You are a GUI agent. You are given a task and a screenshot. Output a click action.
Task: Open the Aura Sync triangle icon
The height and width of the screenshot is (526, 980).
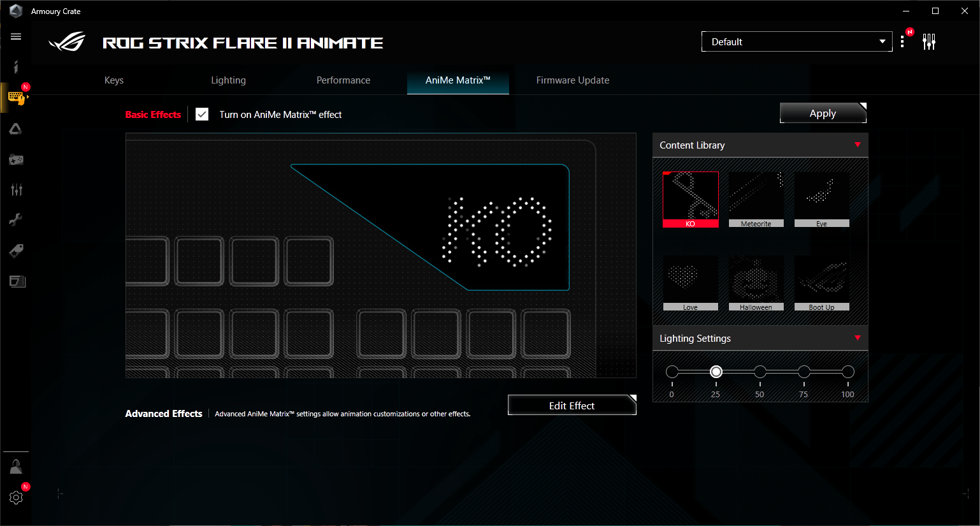click(16, 129)
